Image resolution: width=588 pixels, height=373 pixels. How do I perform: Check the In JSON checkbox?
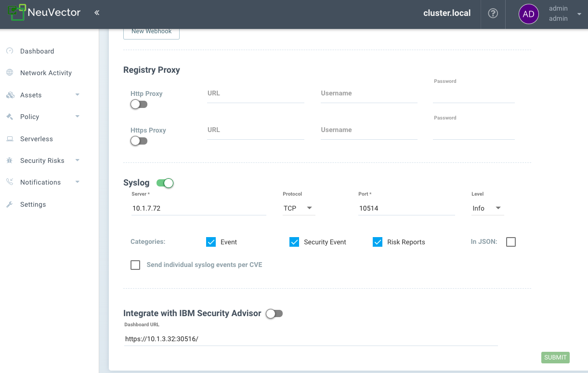pos(511,242)
